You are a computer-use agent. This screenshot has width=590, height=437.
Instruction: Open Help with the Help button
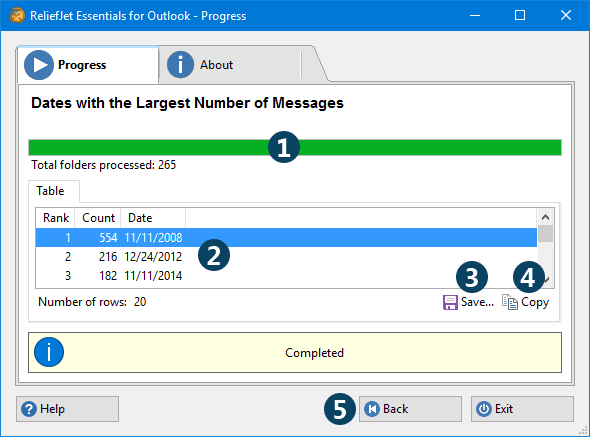pyautogui.click(x=67, y=409)
